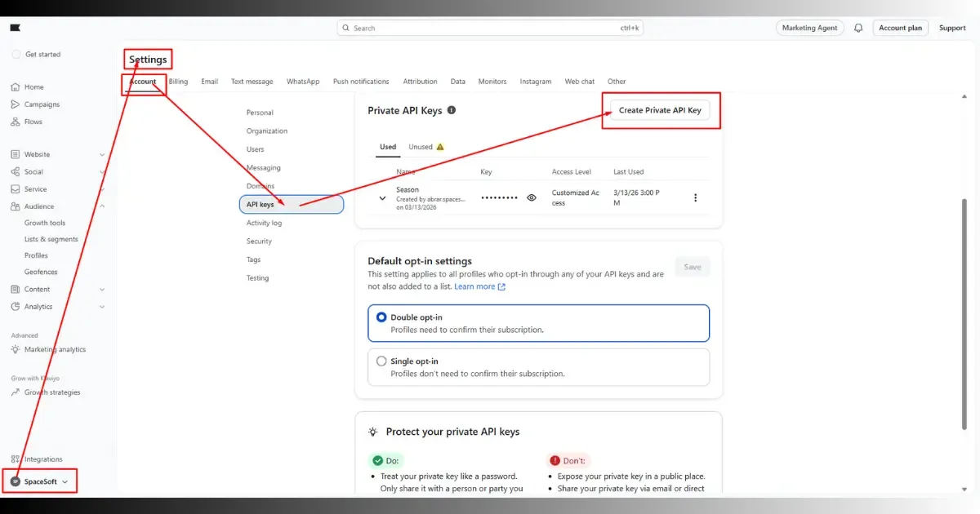Open the Klaviyo logo home icon
The height and width of the screenshot is (514, 980).
[x=15, y=28]
